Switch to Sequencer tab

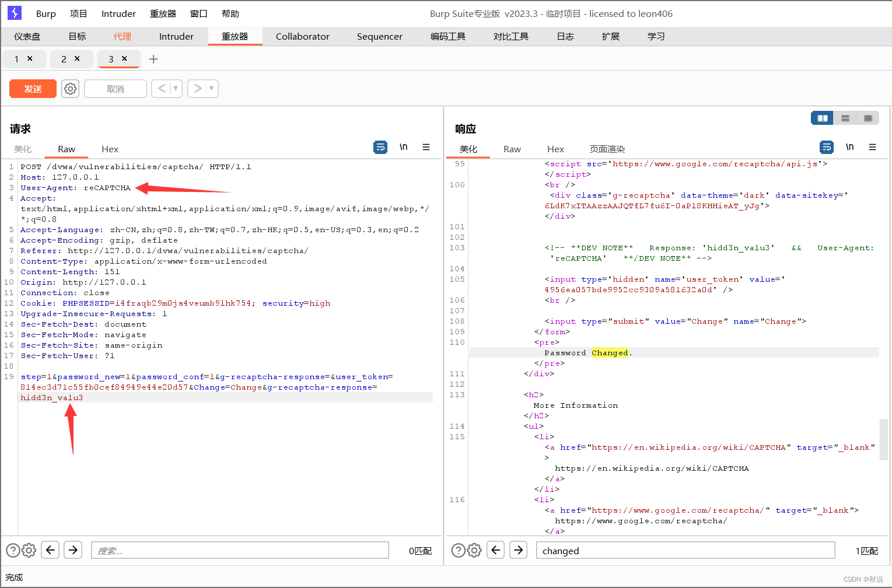(x=380, y=36)
